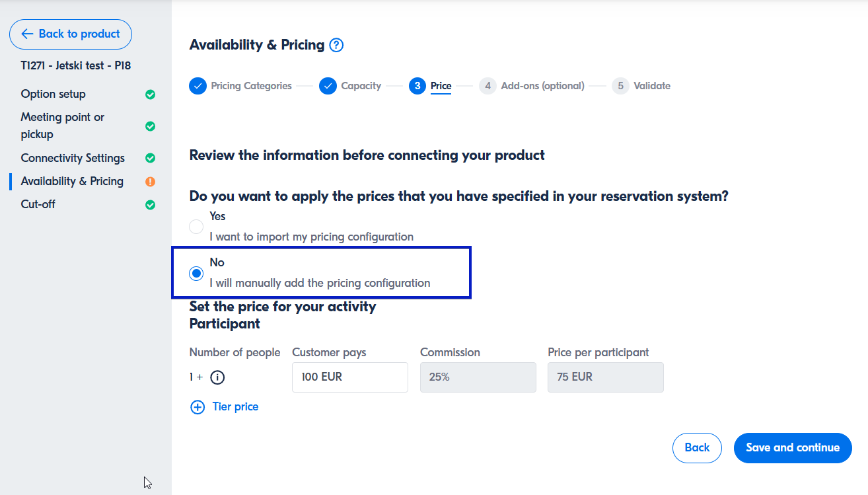Click the plus icon for Tier price
This screenshot has width=868, height=495.
tap(198, 407)
